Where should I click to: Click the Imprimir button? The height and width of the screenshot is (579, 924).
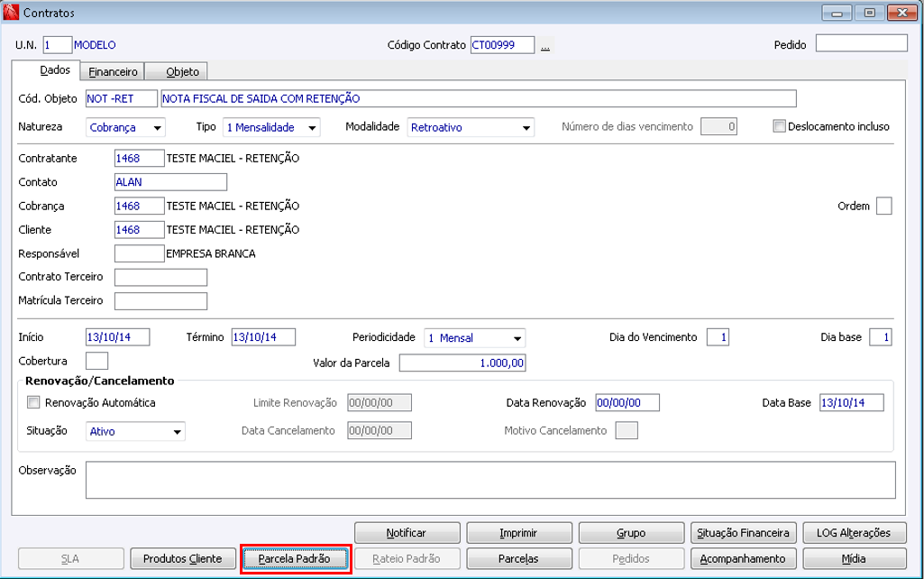[519, 532]
